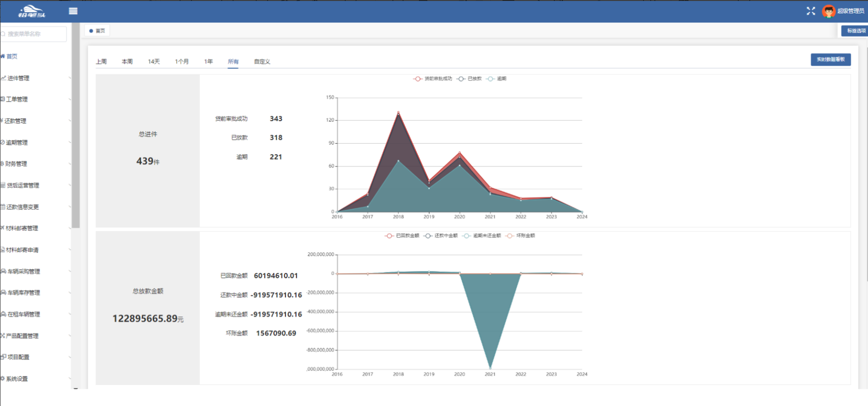This screenshot has height=406, width=868.
Task: Click the 逾期 value 221
Action: tap(276, 157)
